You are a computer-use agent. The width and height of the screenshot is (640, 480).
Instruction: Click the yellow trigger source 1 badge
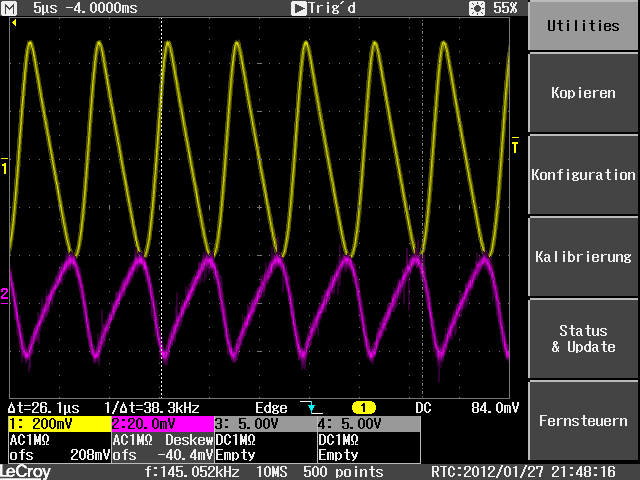click(363, 407)
